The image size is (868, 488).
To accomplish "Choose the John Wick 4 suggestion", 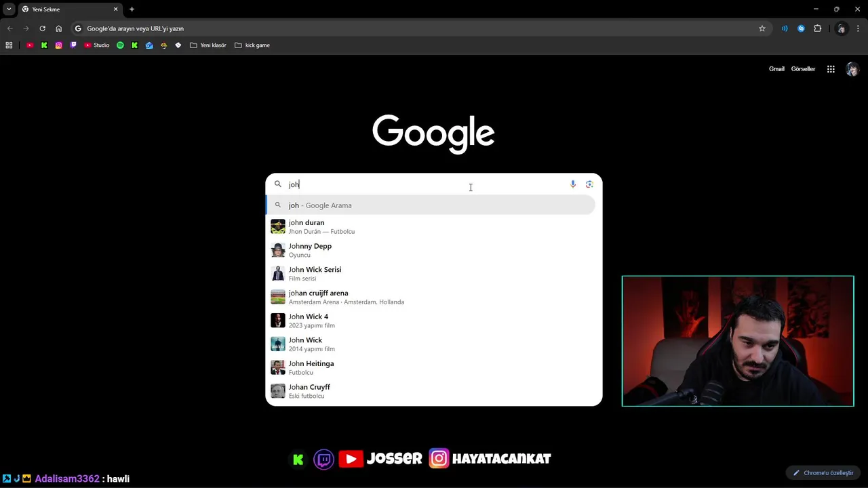I will point(431,321).
